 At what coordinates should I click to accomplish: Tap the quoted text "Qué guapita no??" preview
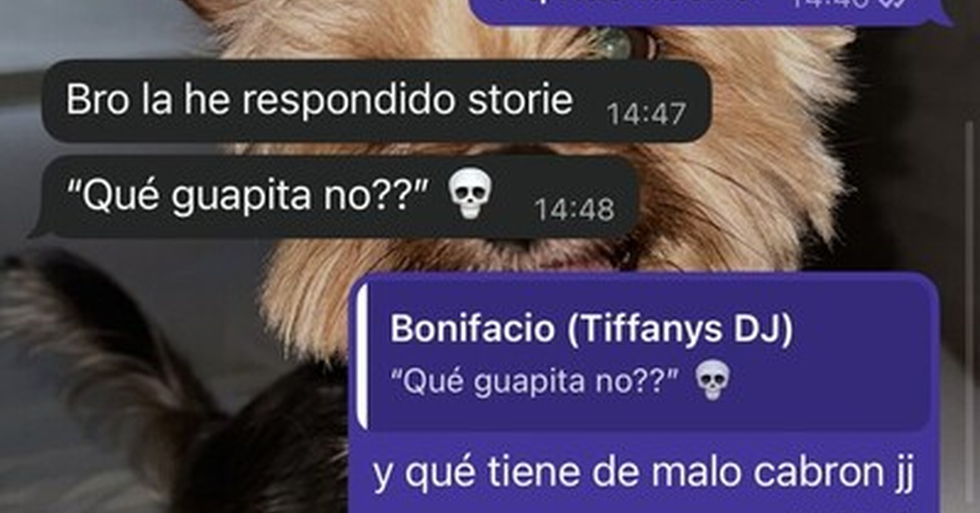coord(534,381)
